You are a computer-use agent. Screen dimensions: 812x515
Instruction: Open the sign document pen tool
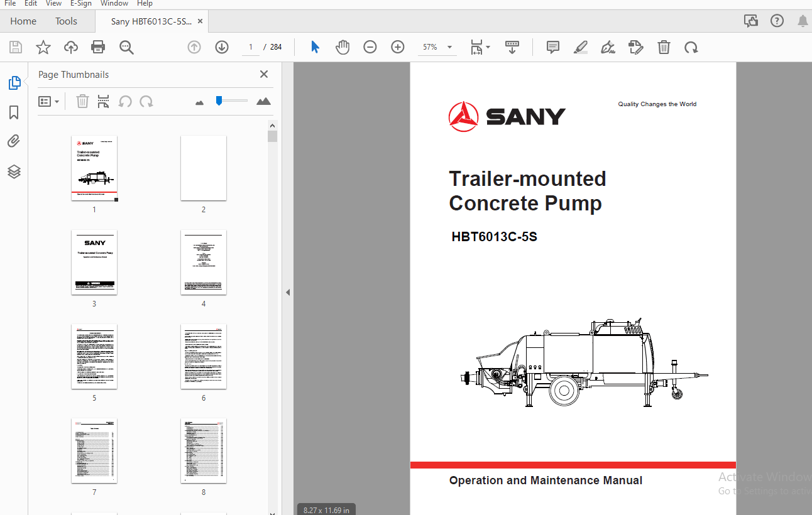(608, 47)
